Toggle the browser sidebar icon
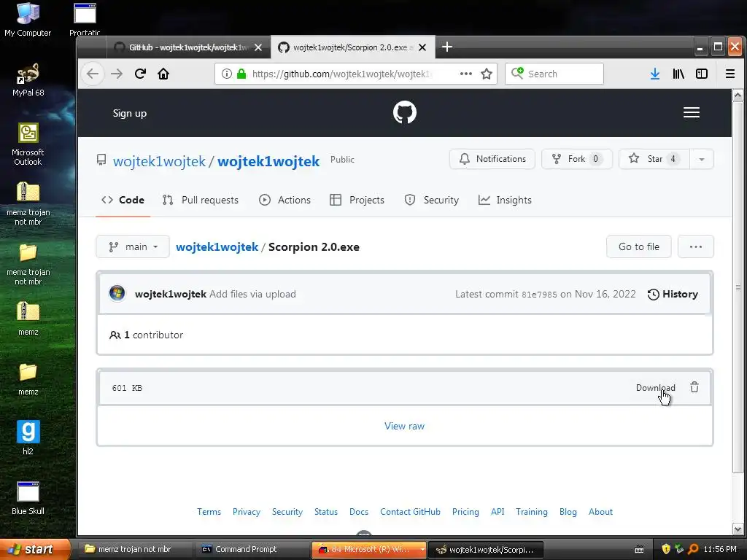 [702, 74]
